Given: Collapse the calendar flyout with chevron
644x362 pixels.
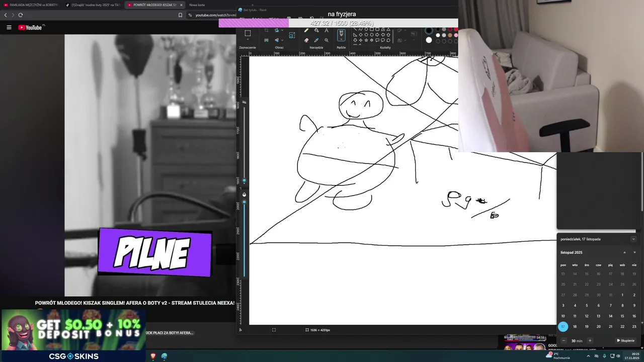Looking at the screenshot, I should 633,239.
